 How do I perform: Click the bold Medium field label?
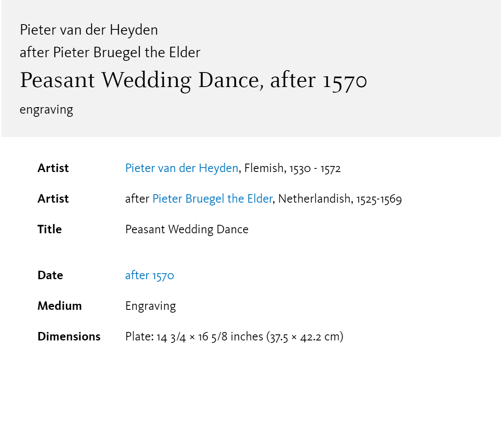click(60, 306)
